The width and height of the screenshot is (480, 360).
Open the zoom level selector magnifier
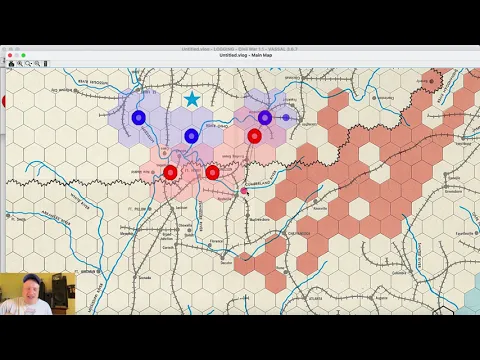(29, 64)
